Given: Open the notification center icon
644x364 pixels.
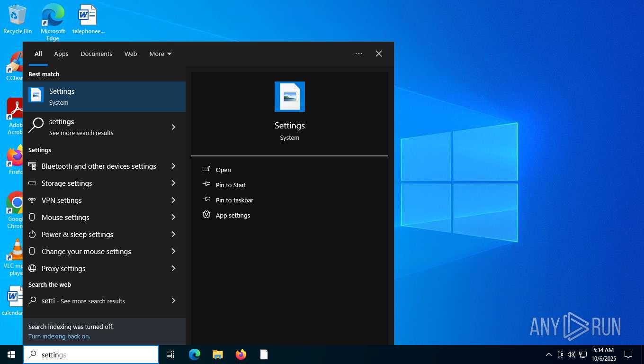Looking at the screenshot, I should 628,355.
